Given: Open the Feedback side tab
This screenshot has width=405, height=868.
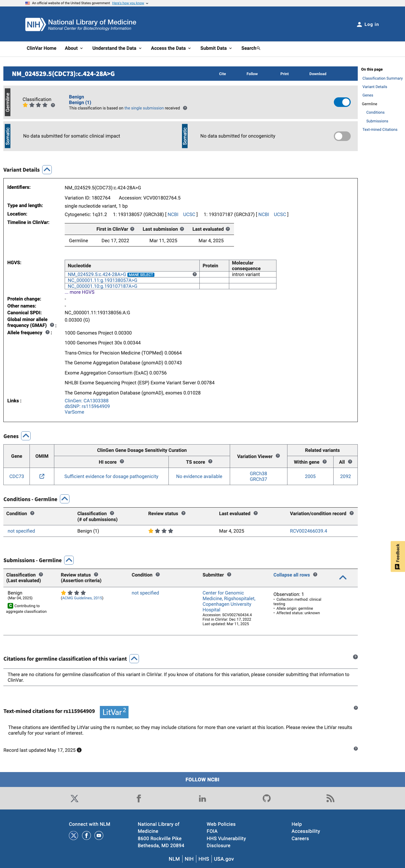Looking at the screenshot, I should pos(398,556).
